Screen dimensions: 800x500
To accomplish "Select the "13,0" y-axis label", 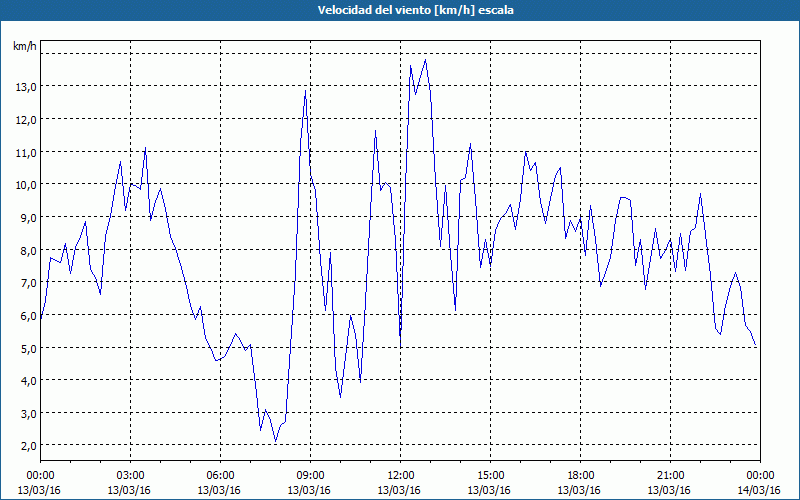I will click(x=26, y=87).
